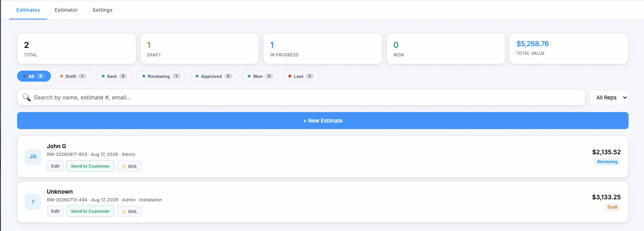This screenshot has width=644, height=231.
Task: Switch to the Estimator tab
Action: click(x=66, y=10)
